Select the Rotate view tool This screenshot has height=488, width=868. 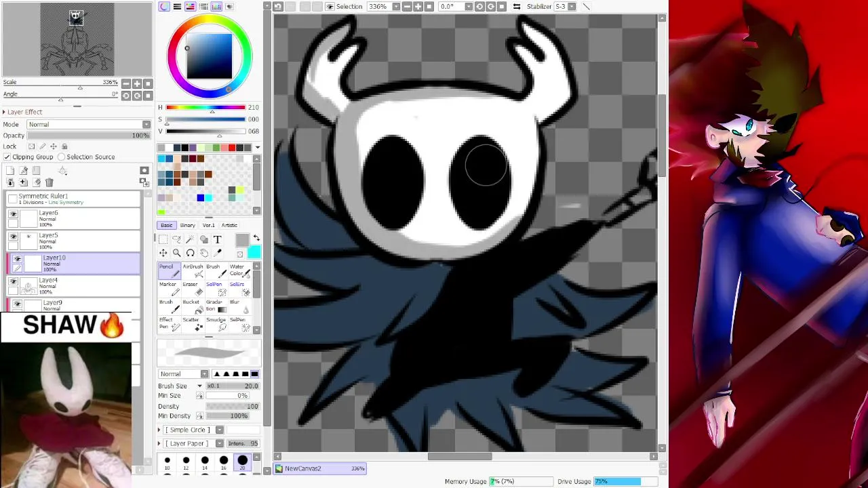(x=191, y=253)
